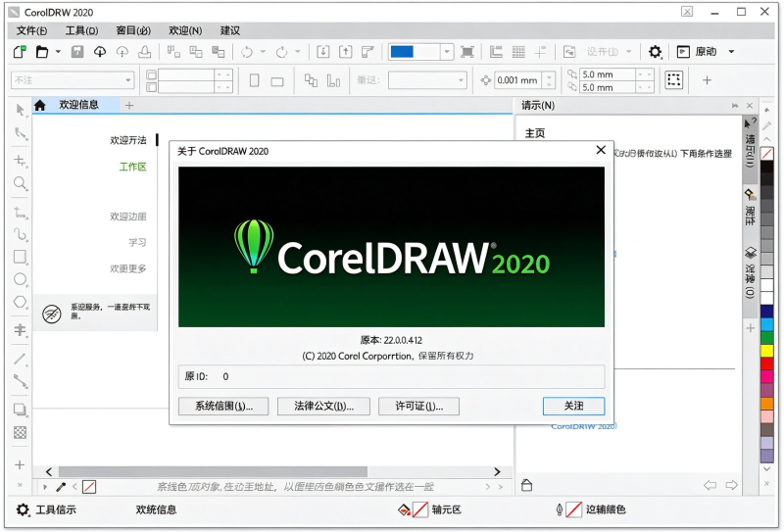Select the Freehand curve tool
This screenshot has width=784, height=532.
tap(21, 234)
